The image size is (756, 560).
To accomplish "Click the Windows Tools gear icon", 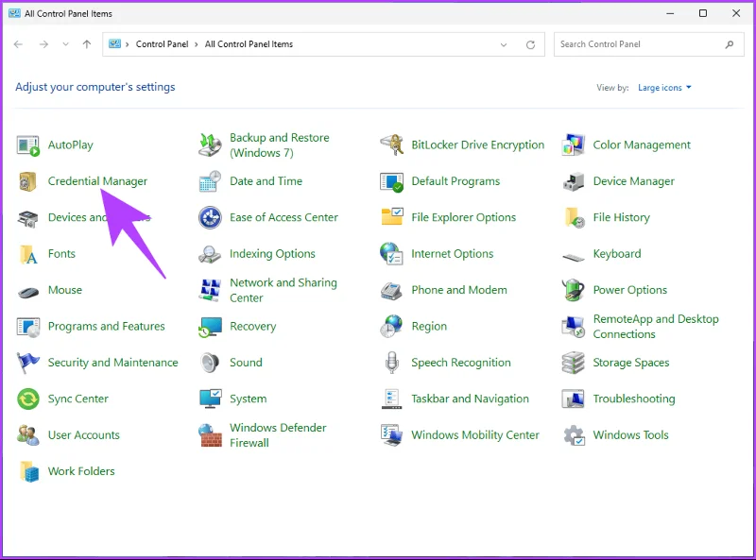I will [x=574, y=435].
